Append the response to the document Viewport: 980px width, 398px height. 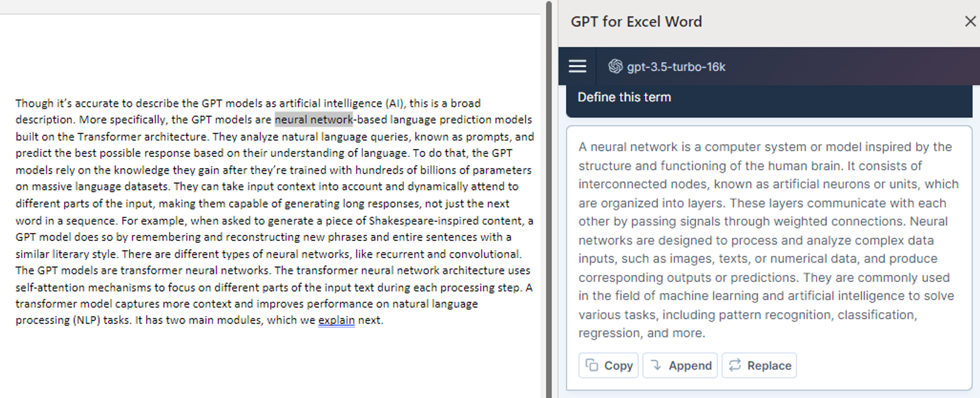(680, 365)
